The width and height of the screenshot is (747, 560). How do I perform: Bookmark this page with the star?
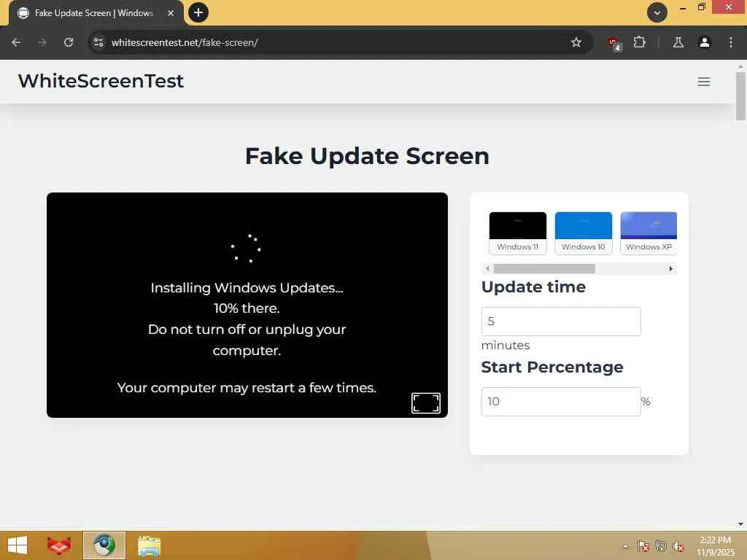click(x=576, y=42)
